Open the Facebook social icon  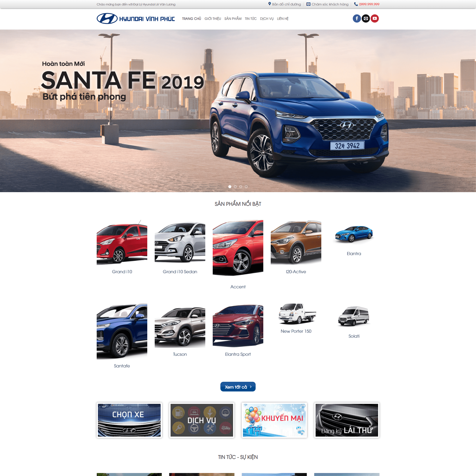[357, 18]
